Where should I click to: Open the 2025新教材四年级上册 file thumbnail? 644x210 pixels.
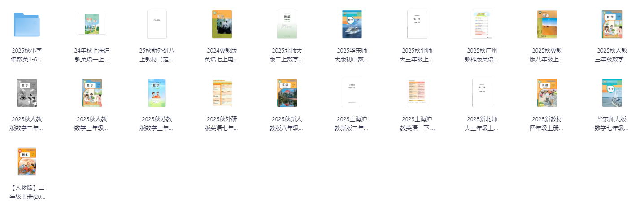pos(547,93)
